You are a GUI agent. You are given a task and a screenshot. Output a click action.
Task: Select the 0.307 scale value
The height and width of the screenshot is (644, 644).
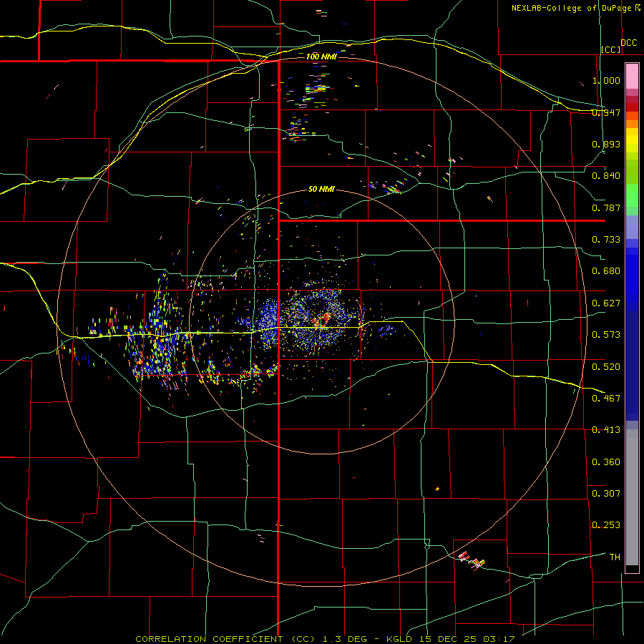coord(606,493)
